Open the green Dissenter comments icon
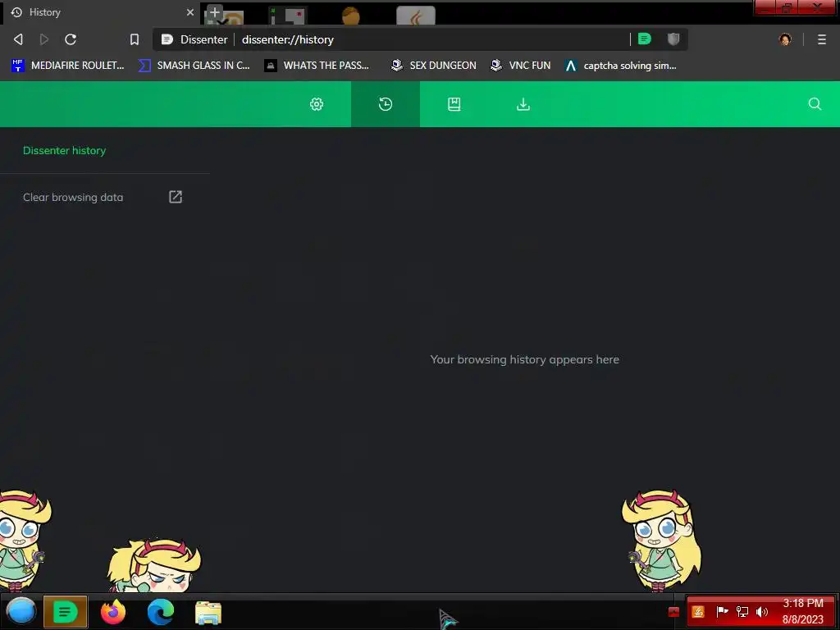Viewport: 840px width, 630px height. 645,39
